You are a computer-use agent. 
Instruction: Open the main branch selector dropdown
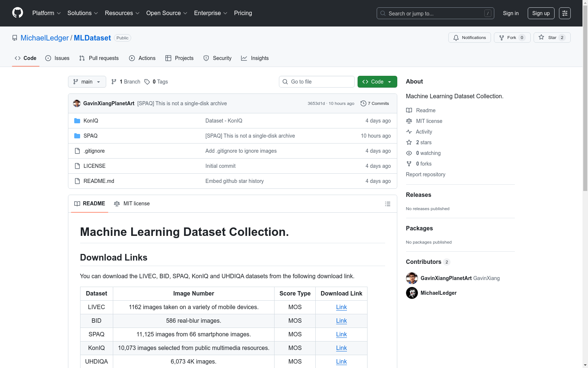pyautogui.click(x=87, y=82)
